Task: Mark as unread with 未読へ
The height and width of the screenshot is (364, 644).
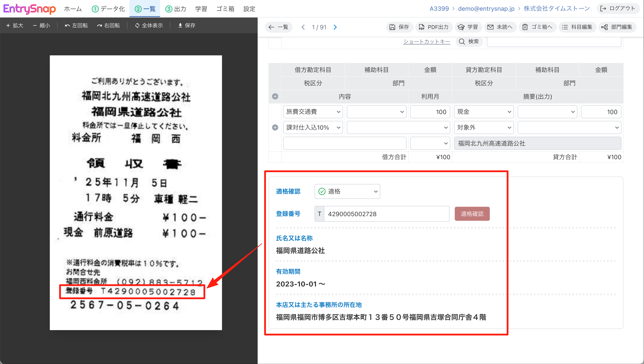Action: tap(500, 27)
